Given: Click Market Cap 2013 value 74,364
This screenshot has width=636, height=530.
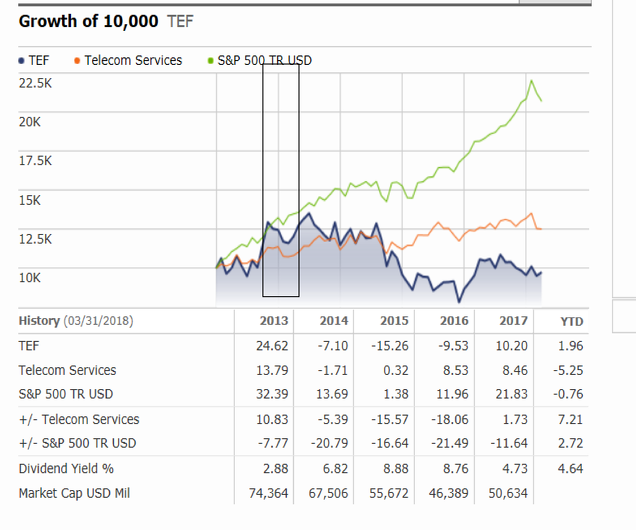Looking at the screenshot, I should 268,494.
